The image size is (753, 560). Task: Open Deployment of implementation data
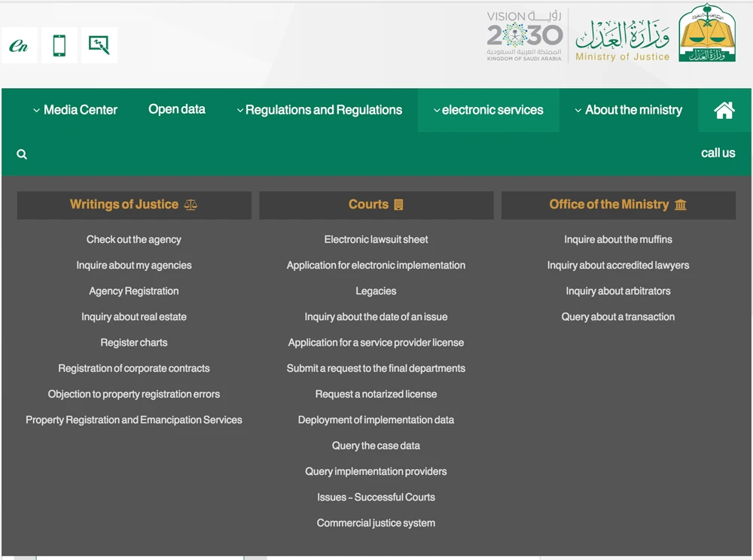click(x=376, y=420)
